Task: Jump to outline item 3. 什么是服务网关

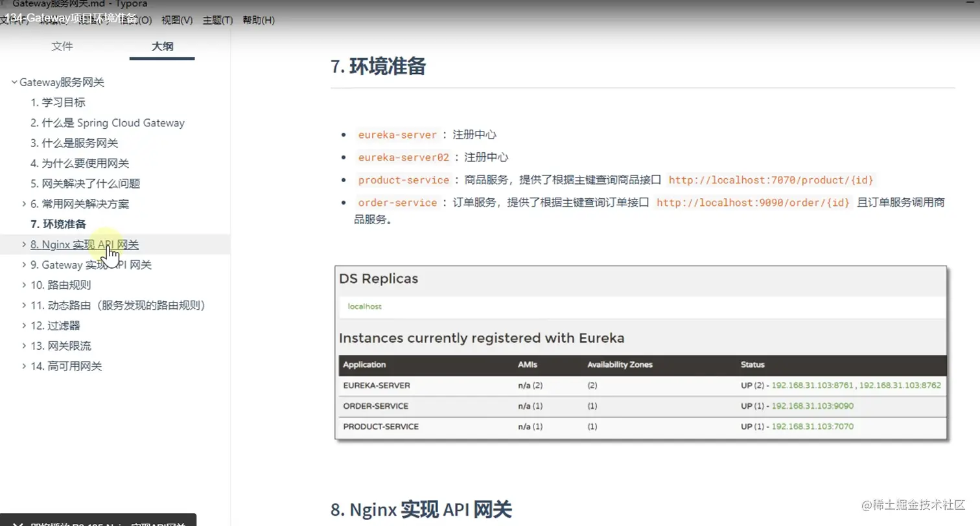Action: 74,143
